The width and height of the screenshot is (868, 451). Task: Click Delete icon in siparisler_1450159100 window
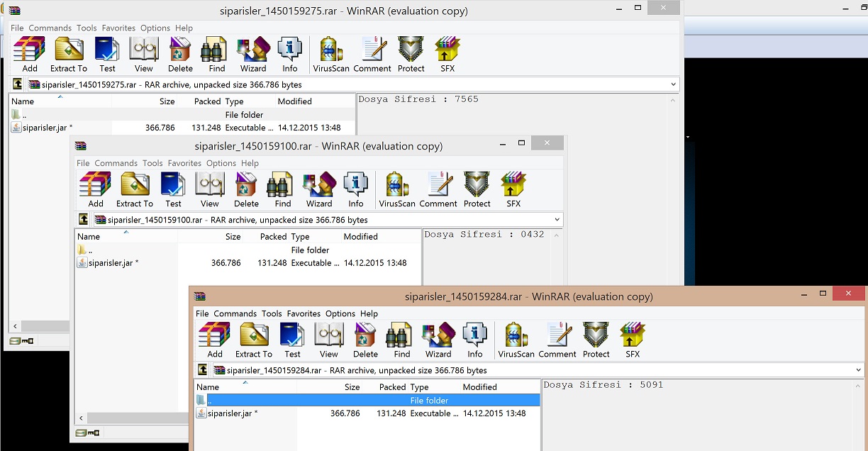point(246,189)
